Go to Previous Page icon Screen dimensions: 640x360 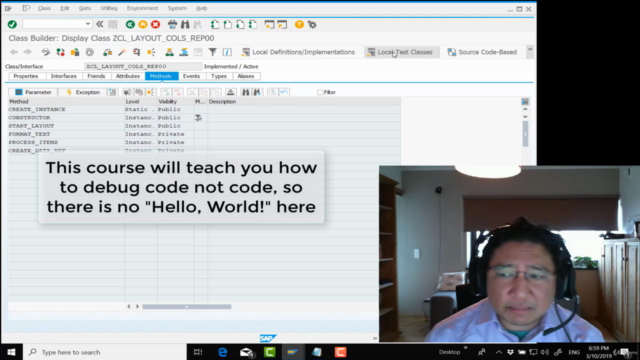[x=228, y=24]
